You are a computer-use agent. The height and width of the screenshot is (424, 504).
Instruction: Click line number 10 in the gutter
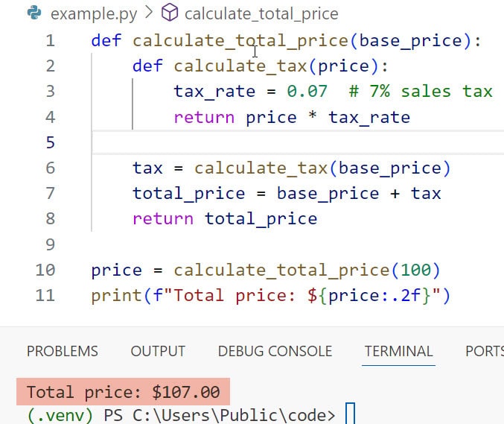coord(45,270)
